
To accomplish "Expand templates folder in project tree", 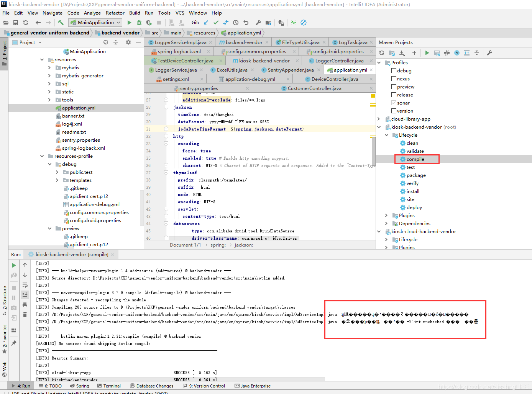I will coord(57,180).
